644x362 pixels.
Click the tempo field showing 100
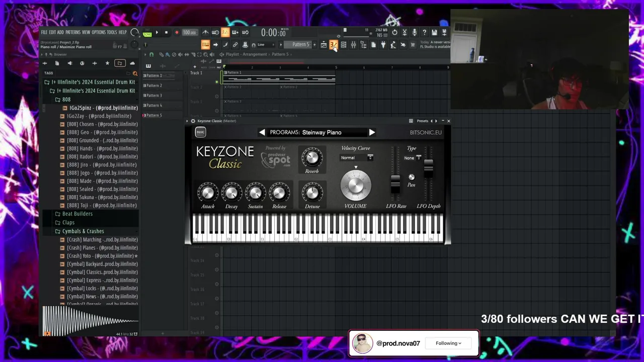(189, 33)
